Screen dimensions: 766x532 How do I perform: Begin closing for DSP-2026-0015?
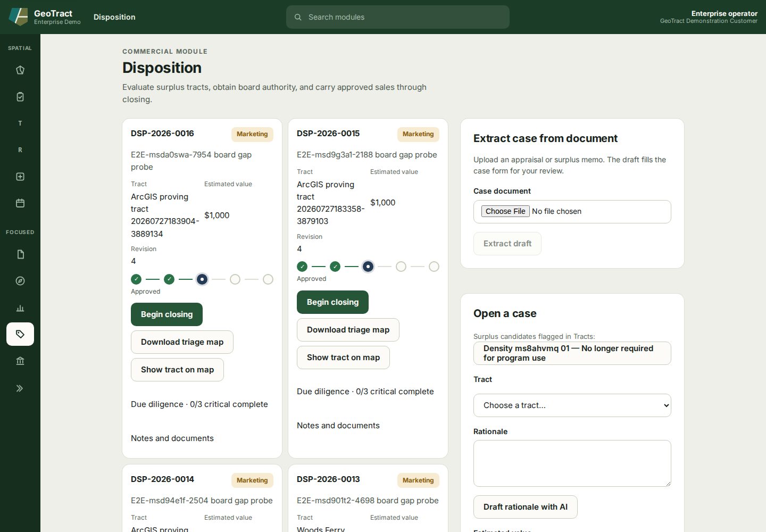[332, 302]
